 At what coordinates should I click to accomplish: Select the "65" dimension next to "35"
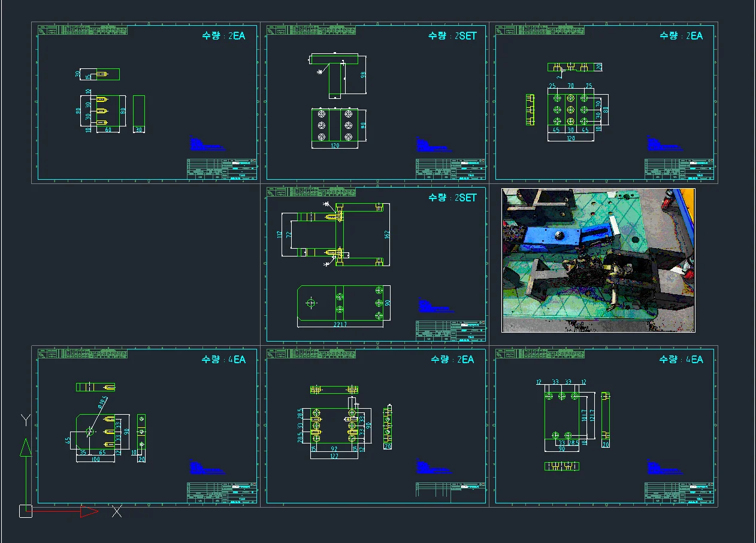click(102, 452)
